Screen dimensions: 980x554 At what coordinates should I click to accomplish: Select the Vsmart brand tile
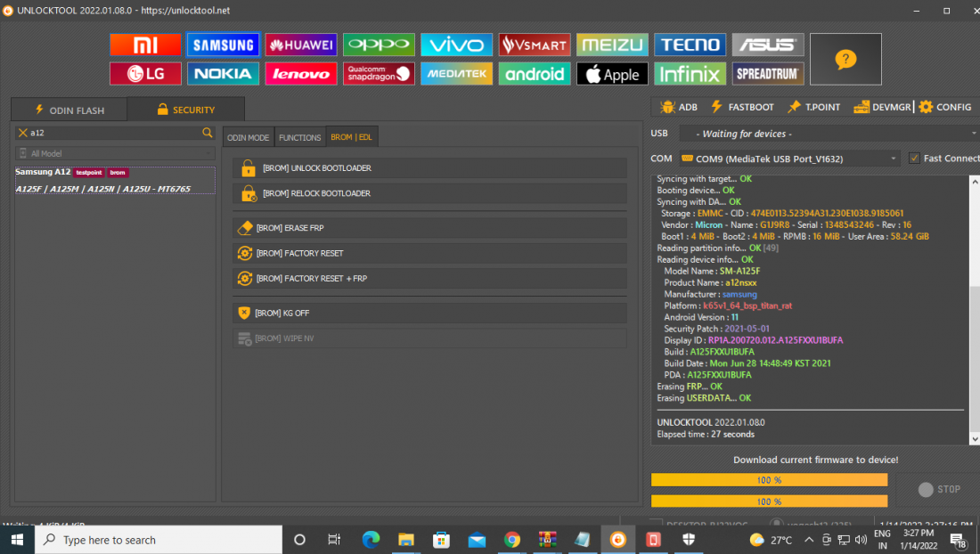535,45
